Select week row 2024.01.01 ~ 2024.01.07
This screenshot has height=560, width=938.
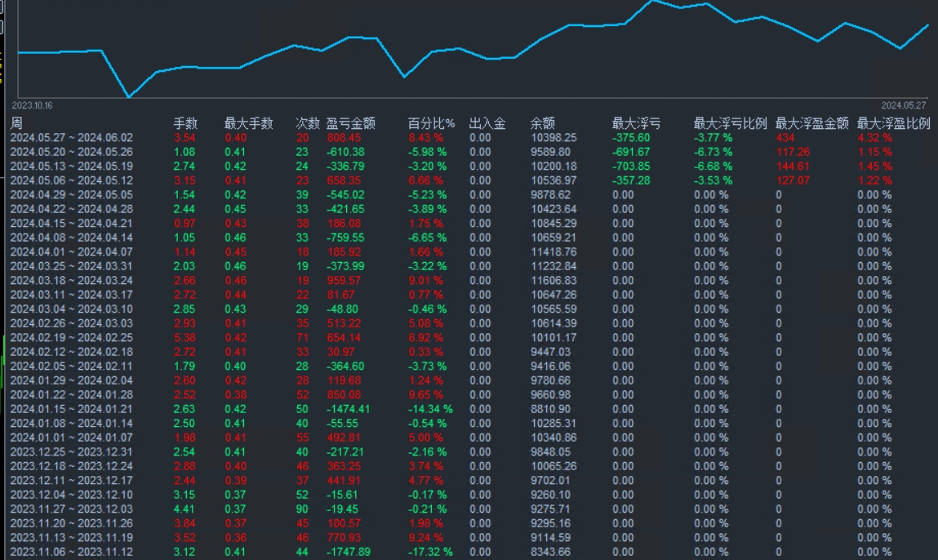point(469,438)
